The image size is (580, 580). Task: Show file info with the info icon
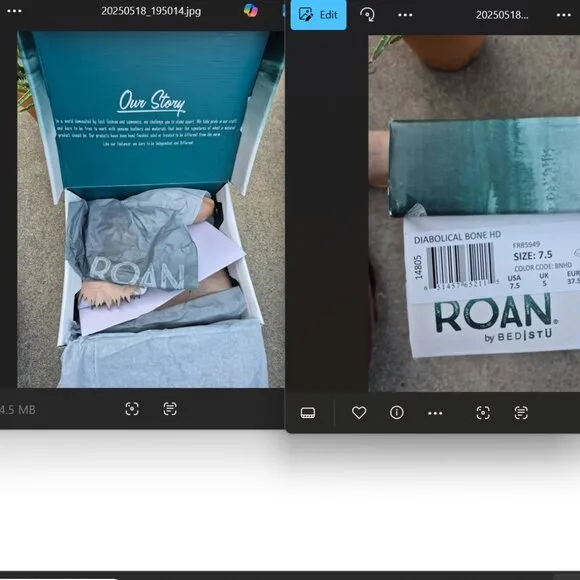pyautogui.click(x=397, y=412)
